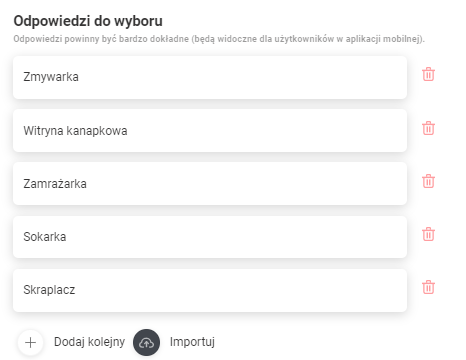Remove the Skraplacz entry using trash icon
Screen dimensions: 466x360
point(428,287)
